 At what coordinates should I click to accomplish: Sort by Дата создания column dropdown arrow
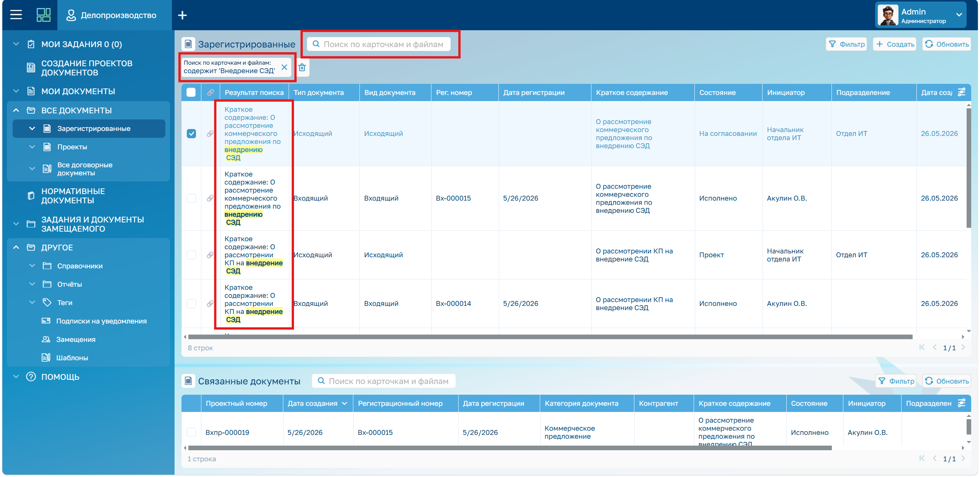[345, 403]
